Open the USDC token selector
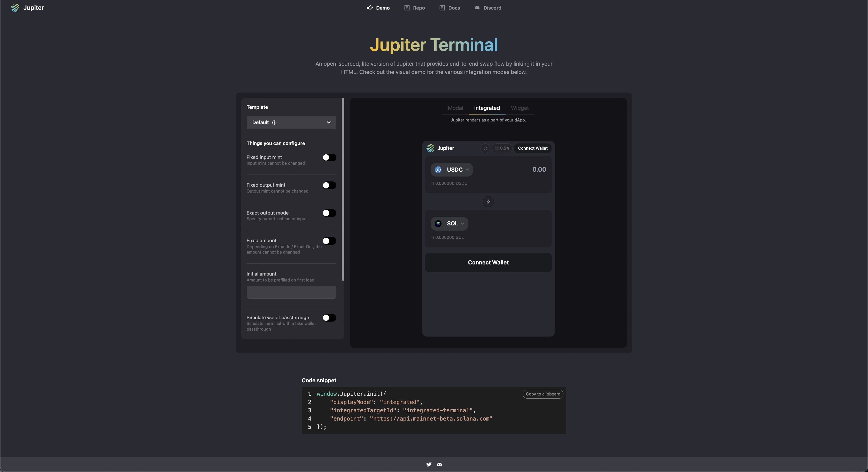The width and height of the screenshot is (868, 472). 452,170
